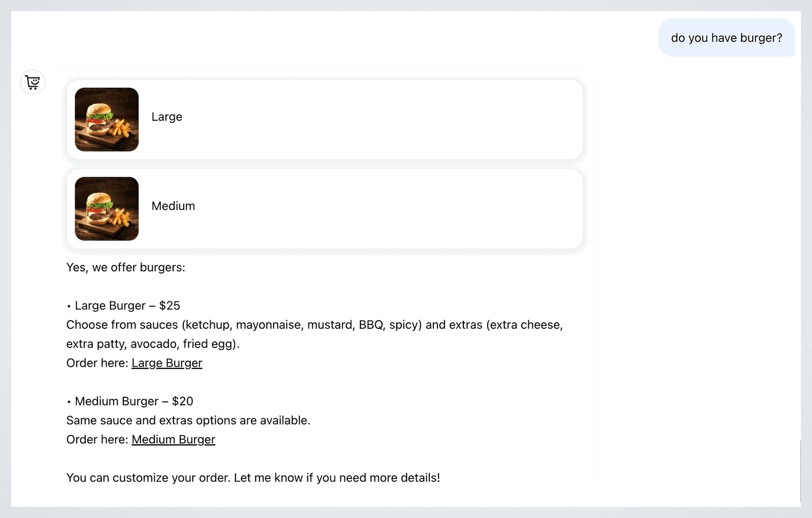Follow the "Medium Burger" order link

coord(174,440)
